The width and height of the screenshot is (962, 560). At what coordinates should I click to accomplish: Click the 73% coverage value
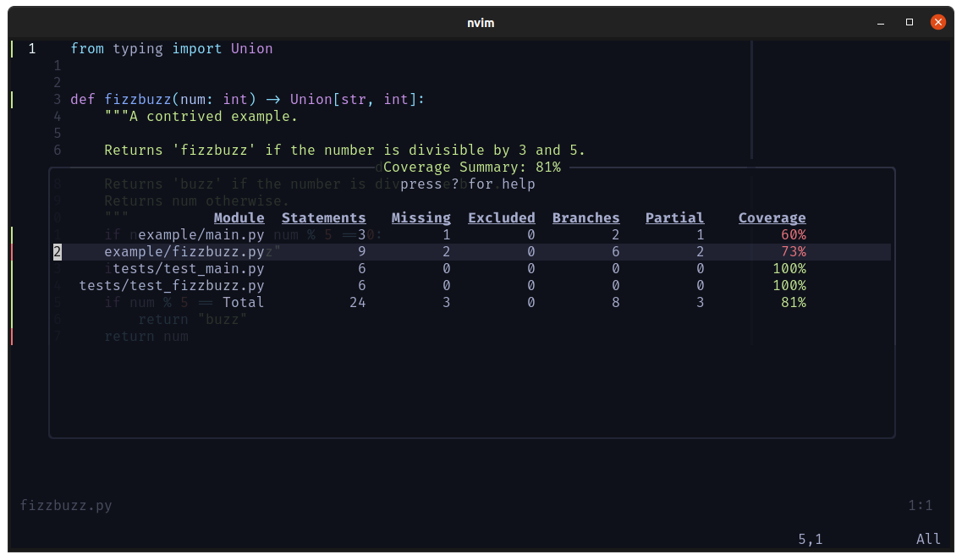click(x=794, y=252)
